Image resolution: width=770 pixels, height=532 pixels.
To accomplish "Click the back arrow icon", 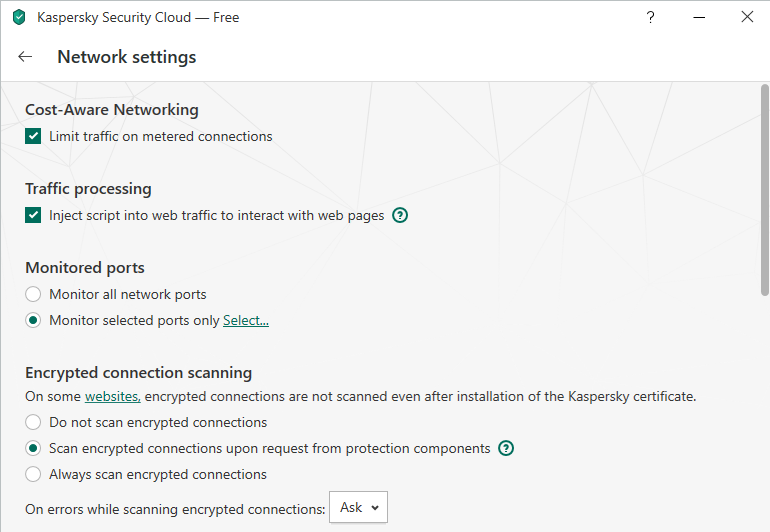I will [25, 57].
